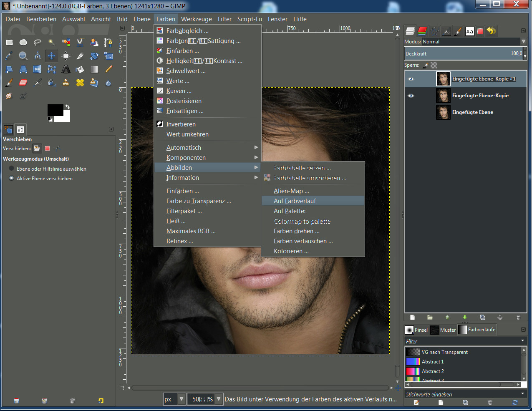This screenshot has height=411, width=532.
Task: Click 'Auf Farbverlauf' in the submenu
Action: [x=295, y=201]
